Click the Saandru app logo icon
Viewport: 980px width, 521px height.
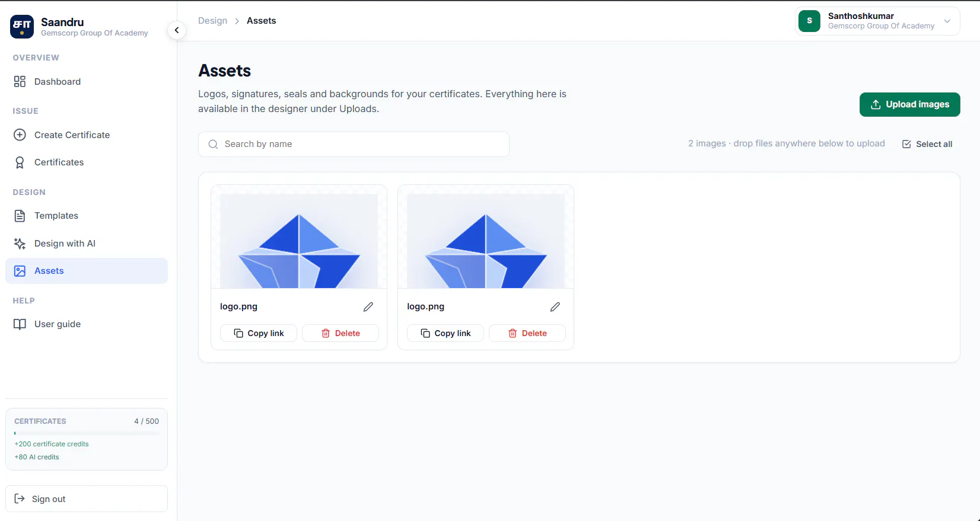22,27
